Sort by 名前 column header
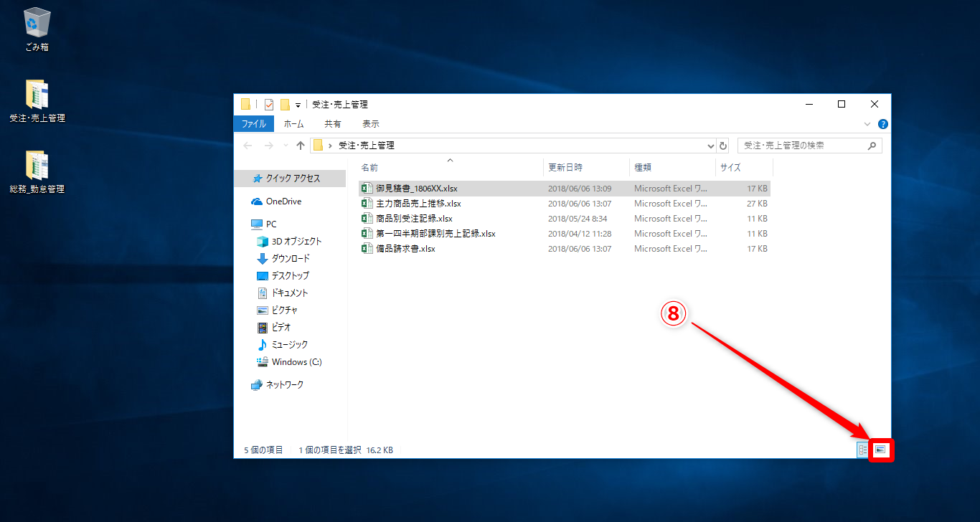Screen dimensions: 980x522 pos(450,167)
